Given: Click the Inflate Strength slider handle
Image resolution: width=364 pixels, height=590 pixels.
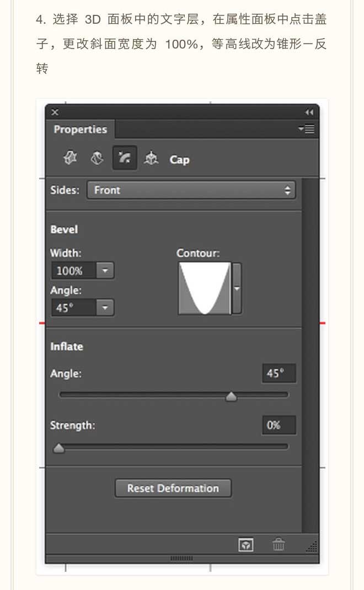Looking at the screenshot, I should pos(58,449).
